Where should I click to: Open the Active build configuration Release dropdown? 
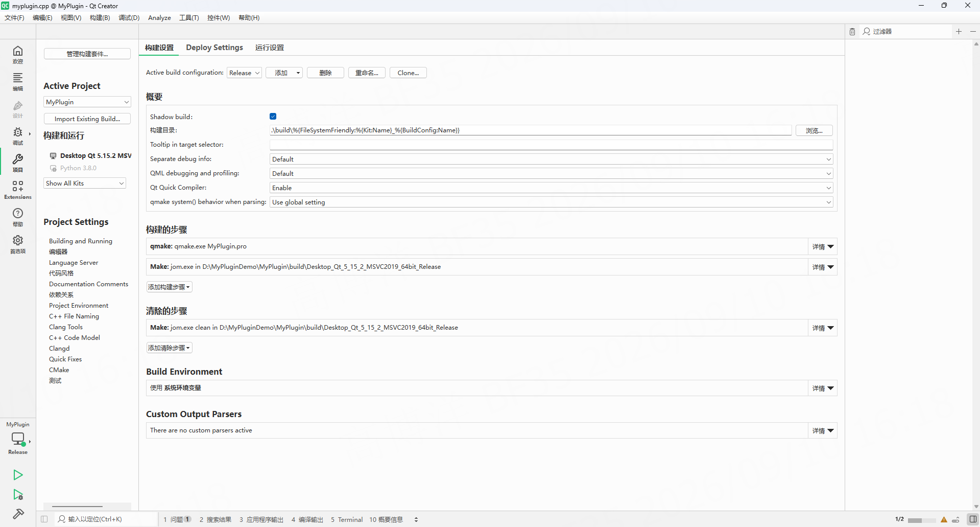244,73
